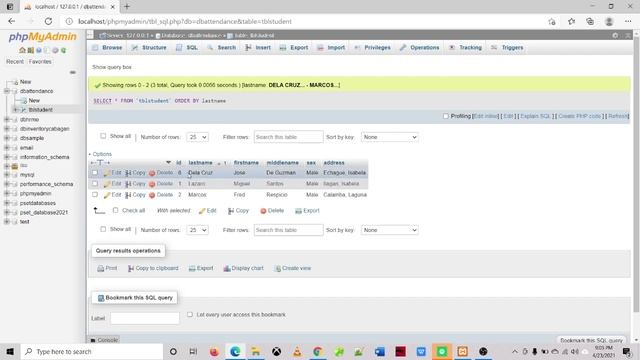Select the Lazaro row checkbox
The image size is (640, 360).
[x=95, y=184]
